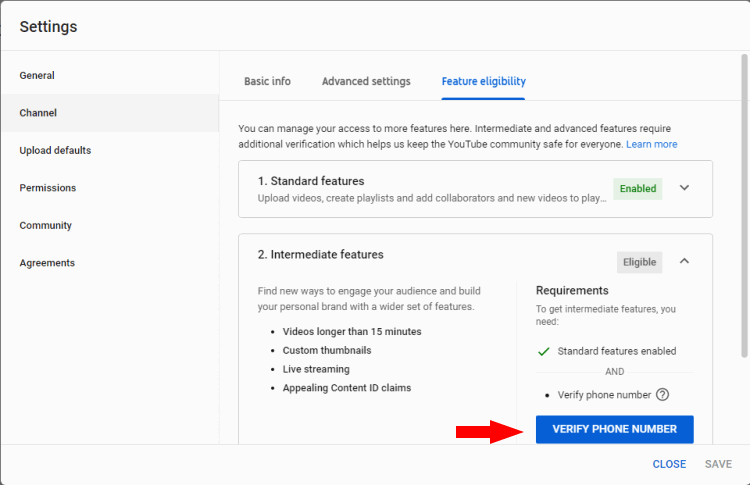Click the green check beside Standard features enabled
This screenshot has height=485, width=750.
[x=543, y=352]
